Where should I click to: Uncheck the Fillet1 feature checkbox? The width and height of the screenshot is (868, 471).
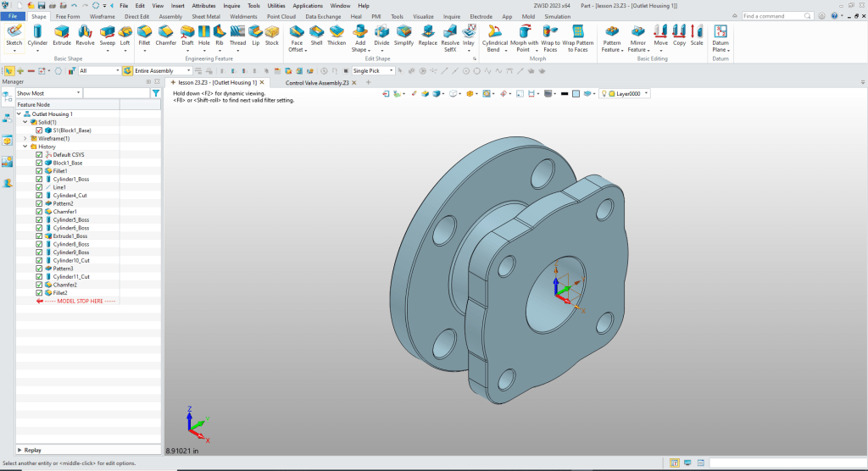[40, 171]
